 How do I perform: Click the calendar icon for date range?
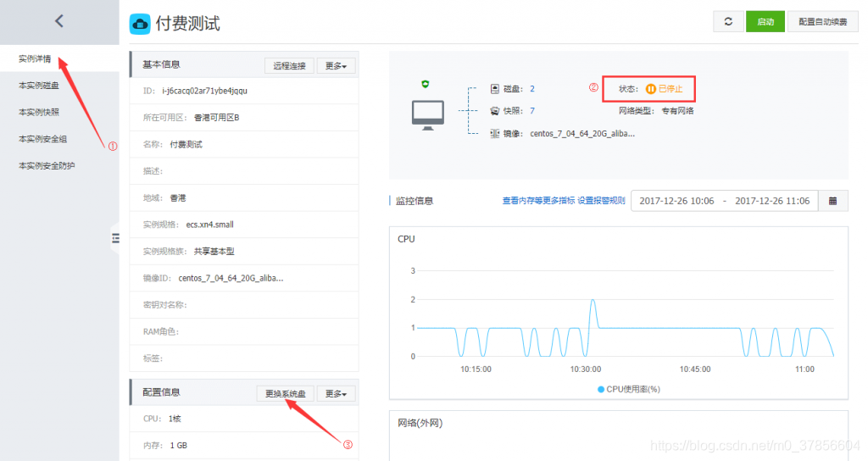pyautogui.click(x=832, y=201)
